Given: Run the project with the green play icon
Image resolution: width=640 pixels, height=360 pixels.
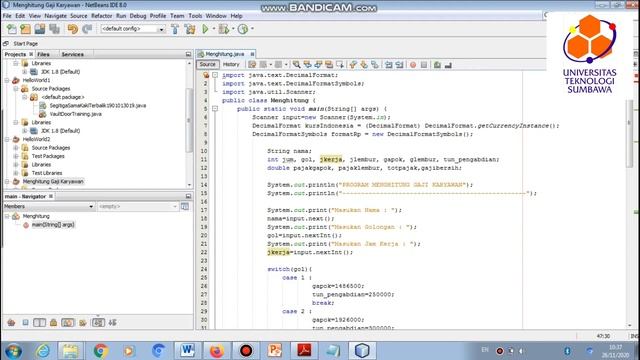Looking at the screenshot, I should click(x=205, y=29).
